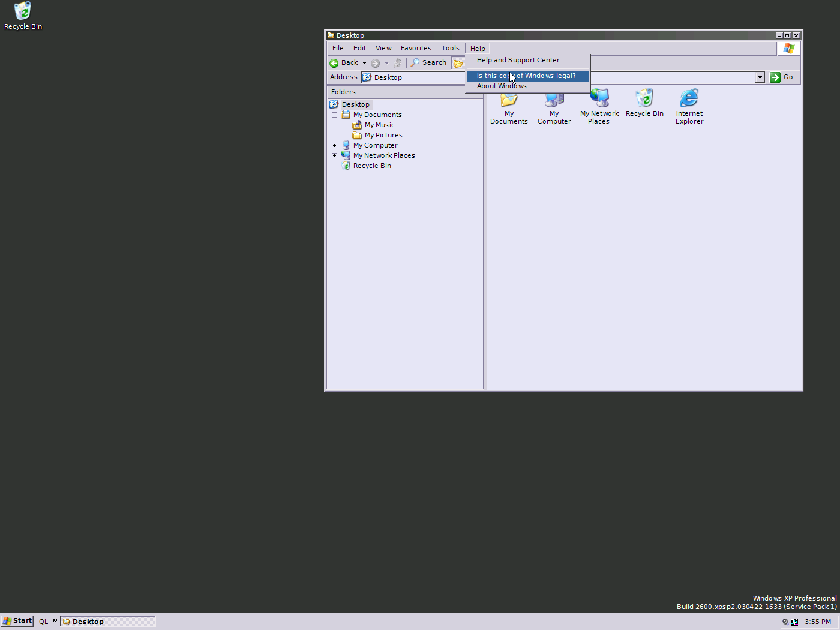Close the Desktop explorer window
Image resolution: width=840 pixels, height=630 pixels.
click(x=796, y=36)
